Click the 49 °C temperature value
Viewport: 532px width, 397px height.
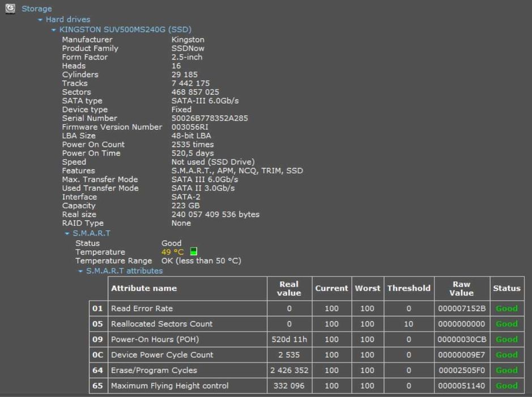coord(172,252)
